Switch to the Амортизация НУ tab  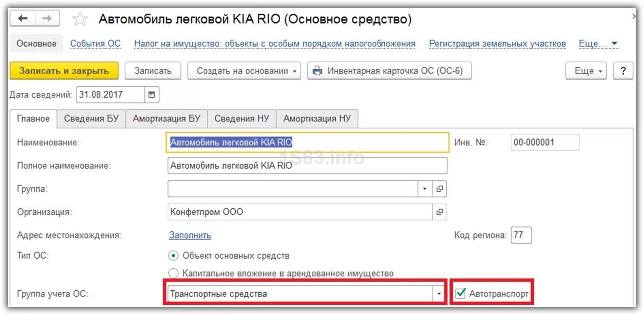pyautogui.click(x=317, y=119)
